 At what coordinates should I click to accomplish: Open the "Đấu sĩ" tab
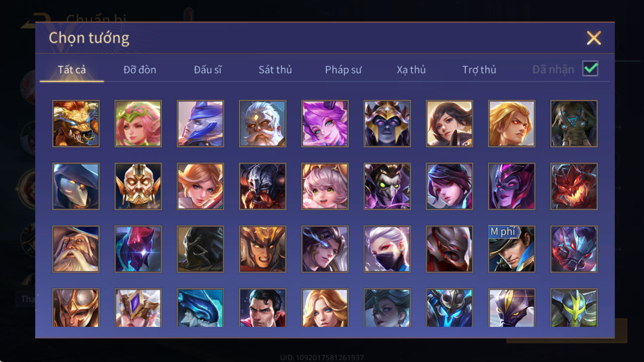click(208, 70)
